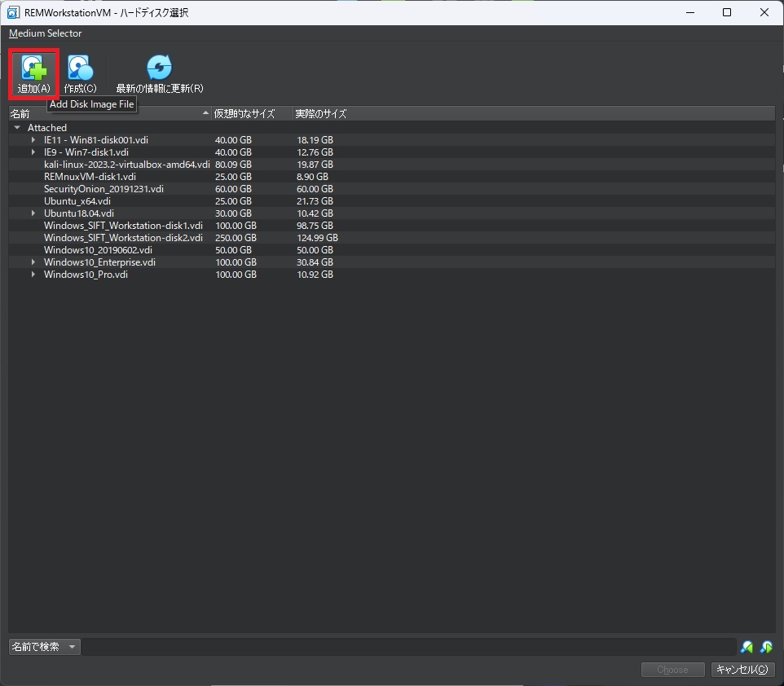
Task: Click the 80.09 GB virtual size cell
Action: coord(234,165)
